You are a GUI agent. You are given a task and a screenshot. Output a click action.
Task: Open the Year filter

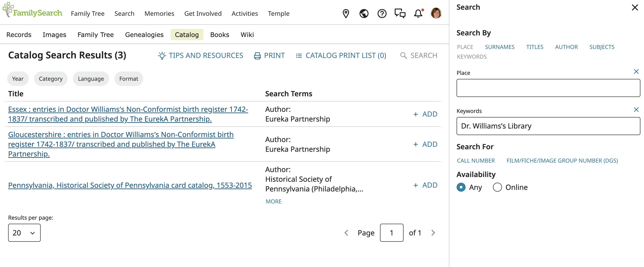(x=18, y=79)
